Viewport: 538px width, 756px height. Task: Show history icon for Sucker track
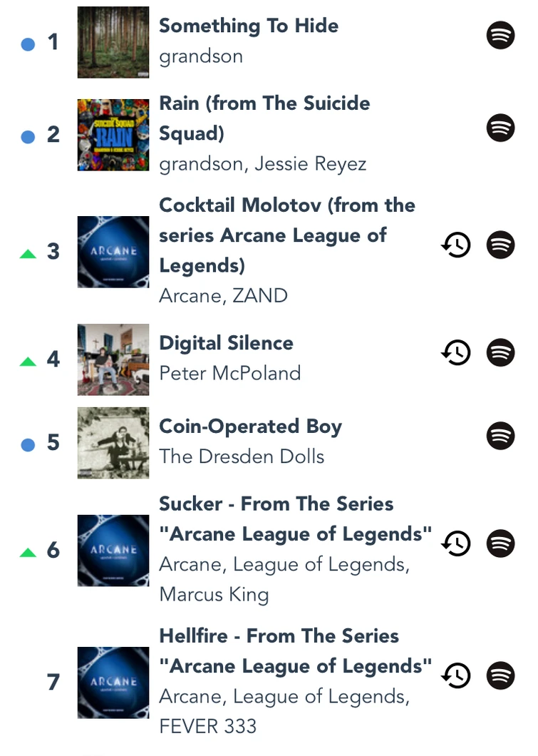coord(456,543)
